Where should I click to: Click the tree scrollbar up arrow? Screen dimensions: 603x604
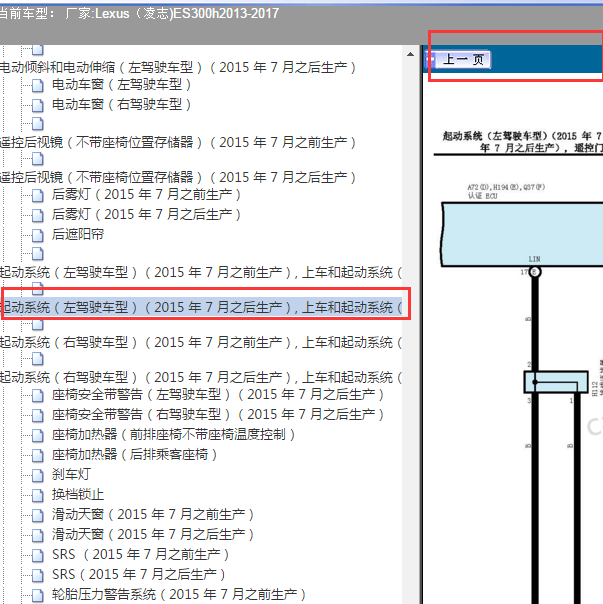(410, 54)
